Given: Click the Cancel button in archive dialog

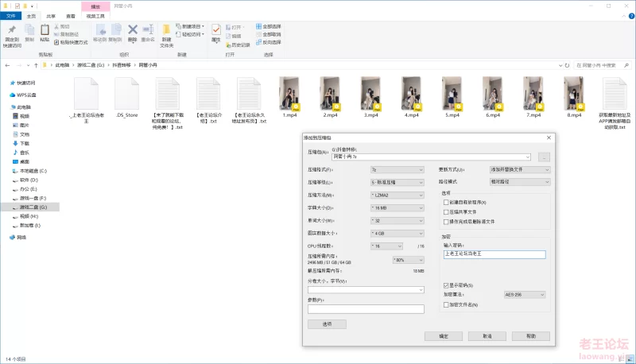Looking at the screenshot, I should click(487, 336).
